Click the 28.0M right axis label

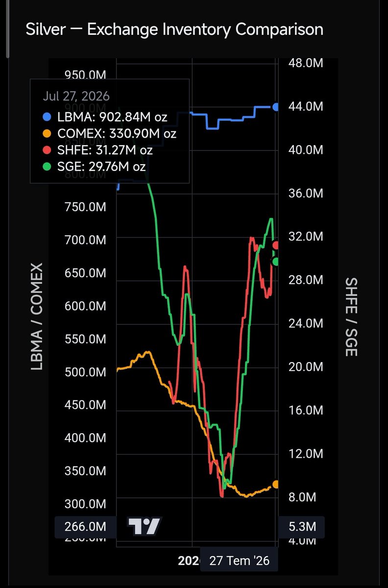305,280
